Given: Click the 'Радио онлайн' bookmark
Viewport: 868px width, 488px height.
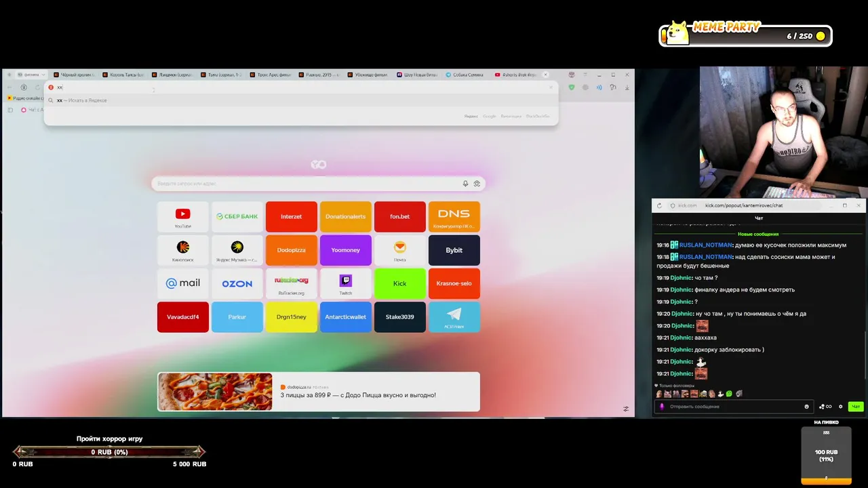Looking at the screenshot, I should (x=26, y=98).
